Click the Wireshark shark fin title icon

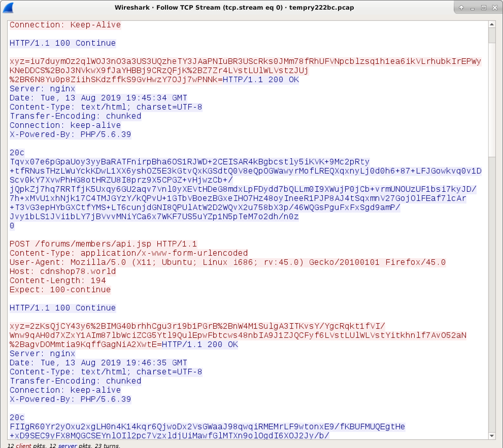[8, 8]
